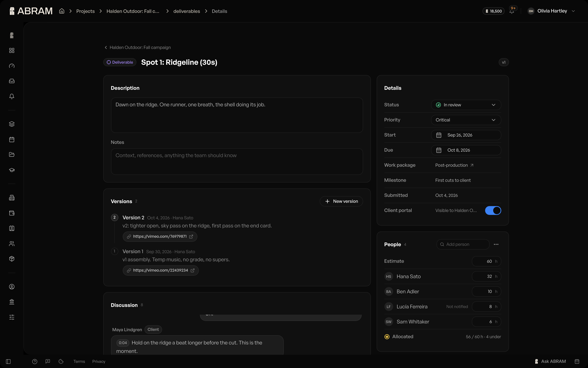Screen dimensions: 588x368
Task: Open the Priority dropdown showing Critical
Action: coord(466,120)
